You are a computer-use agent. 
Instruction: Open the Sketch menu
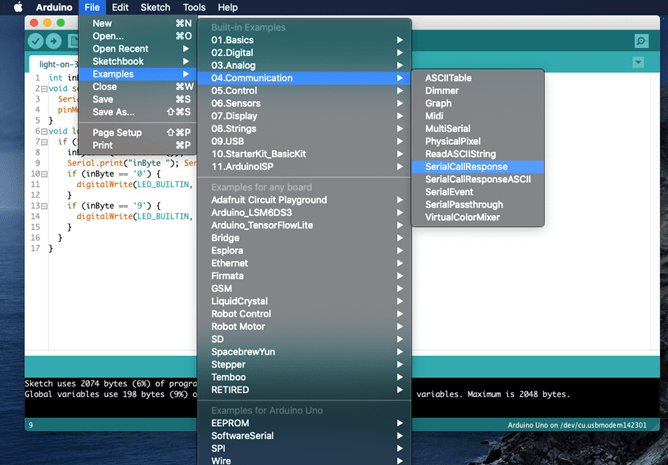[155, 7]
